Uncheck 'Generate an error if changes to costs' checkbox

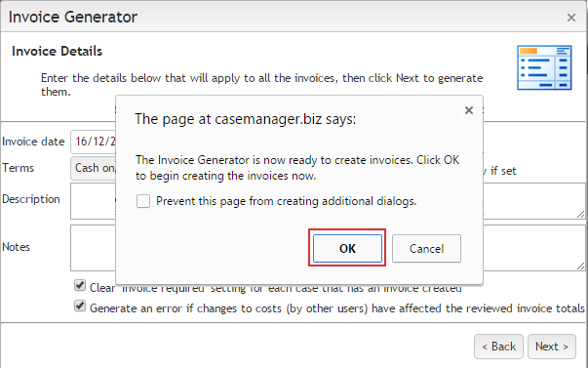tap(80, 307)
